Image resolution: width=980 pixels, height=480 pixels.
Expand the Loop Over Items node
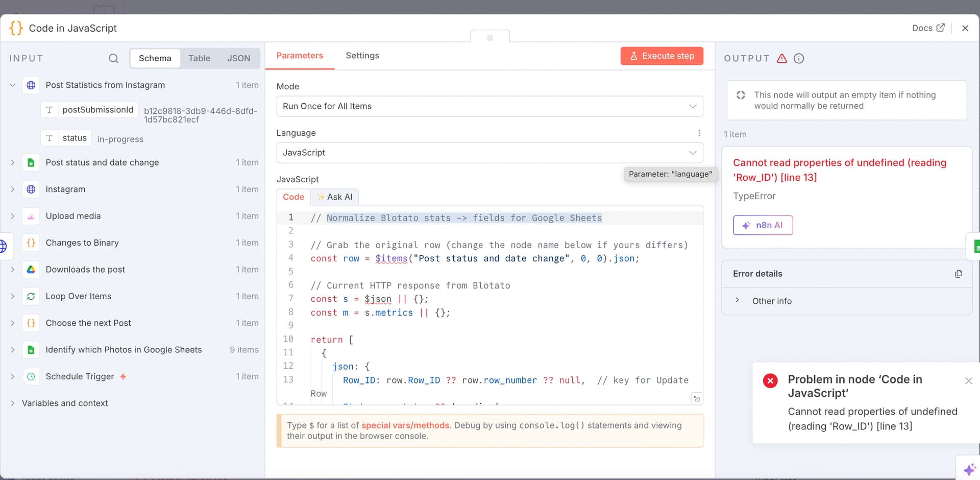click(x=13, y=296)
